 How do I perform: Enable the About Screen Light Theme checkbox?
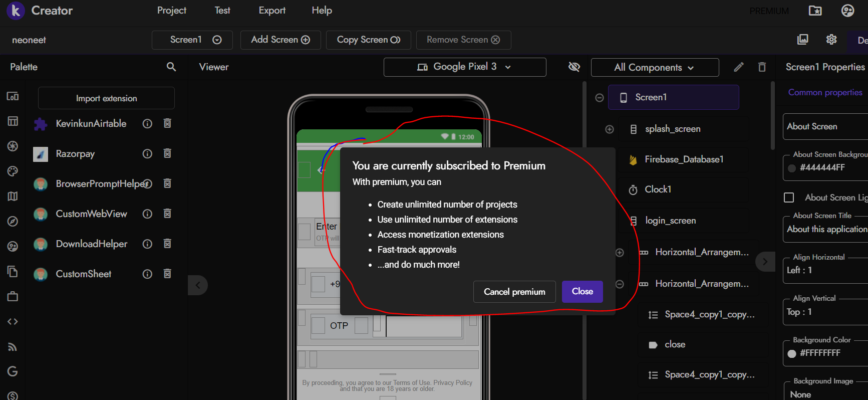pyautogui.click(x=789, y=197)
